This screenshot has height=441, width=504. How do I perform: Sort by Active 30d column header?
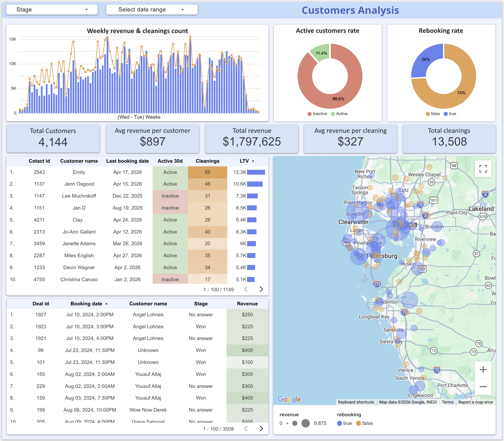tap(170, 161)
